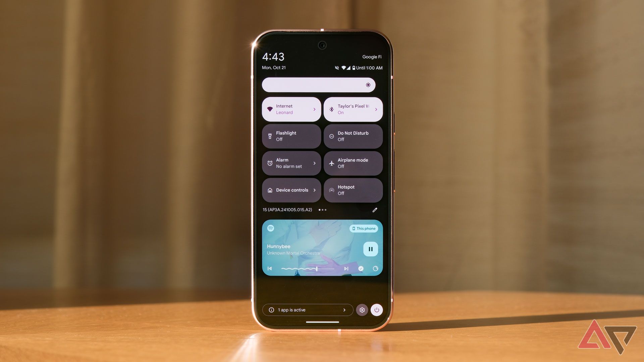Tap the like/save icon on media player
Image resolution: width=644 pixels, height=362 pixels.
(x=361, y=268)
